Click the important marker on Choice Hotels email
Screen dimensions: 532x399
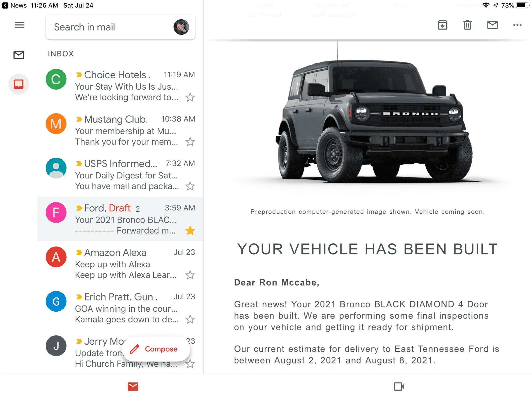79,75
